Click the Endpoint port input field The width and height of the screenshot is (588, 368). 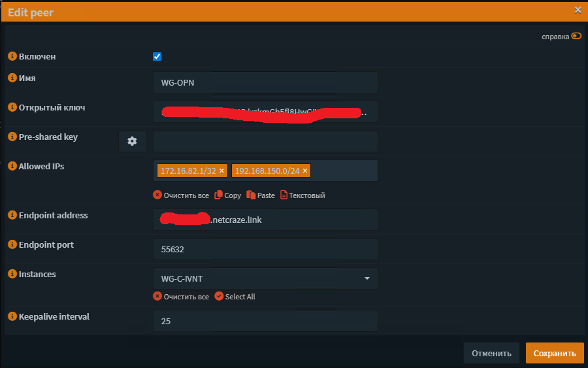coord(265,249)
